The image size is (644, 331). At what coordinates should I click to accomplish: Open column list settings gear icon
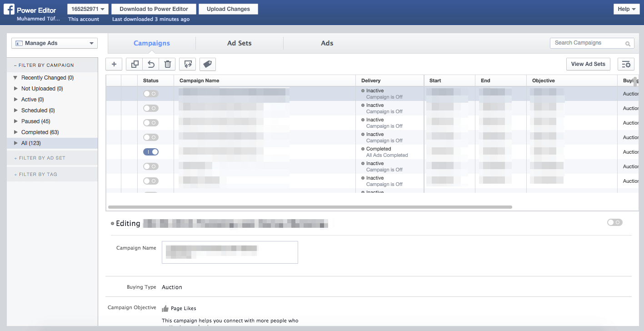[x=626, y=64]
